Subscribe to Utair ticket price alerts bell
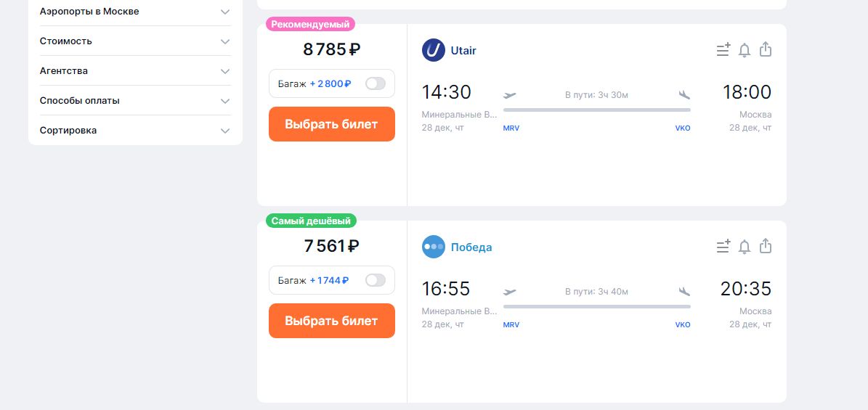Viewport: 868px width, 410px height. [x=745, y=50]
